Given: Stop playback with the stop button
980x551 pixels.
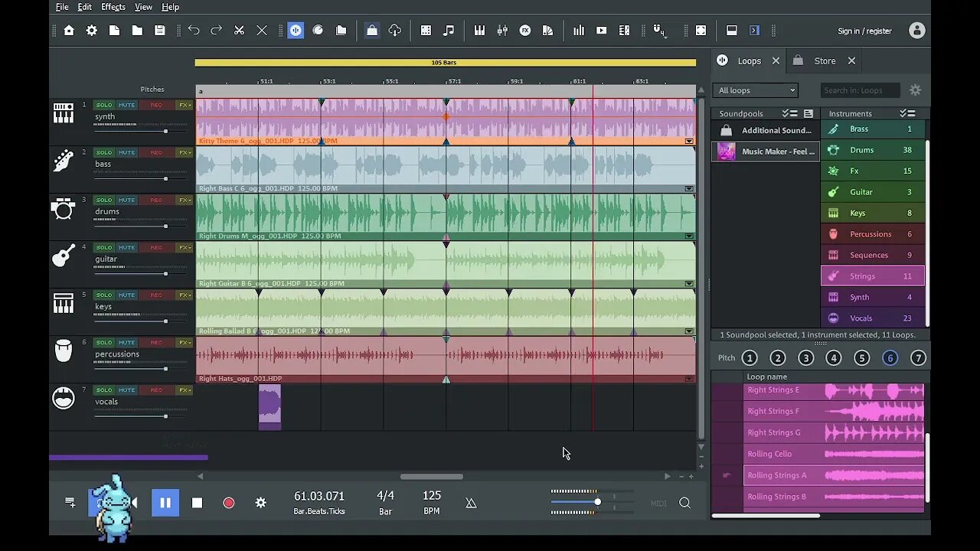Looking at the screenshot, I should 197,503.
